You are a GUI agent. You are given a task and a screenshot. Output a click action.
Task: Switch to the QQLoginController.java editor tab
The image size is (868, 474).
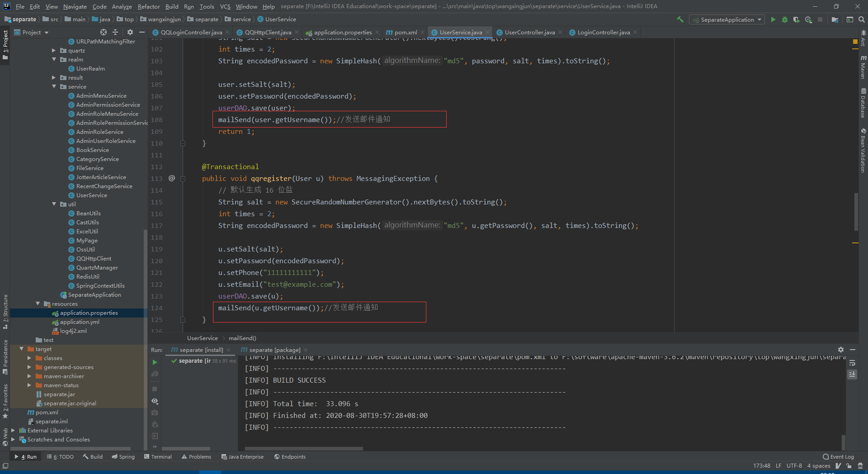pyautogui.click(x=191, y=32)
